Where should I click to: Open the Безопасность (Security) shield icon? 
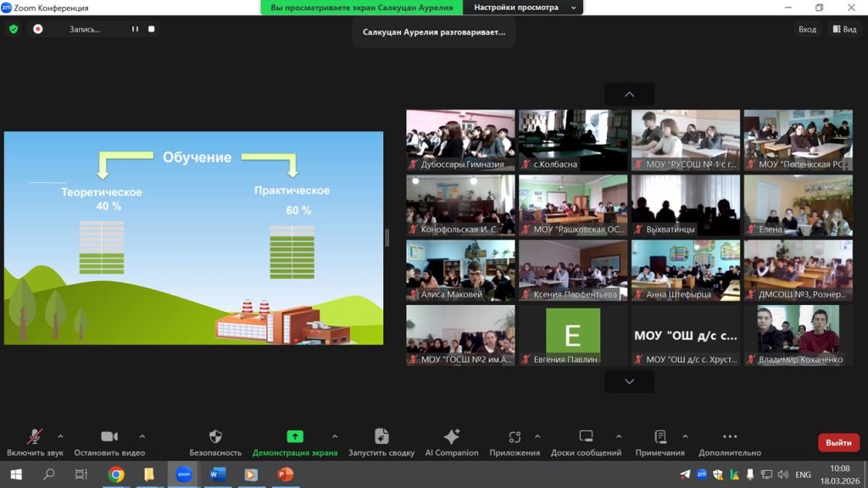coord(215,436)
